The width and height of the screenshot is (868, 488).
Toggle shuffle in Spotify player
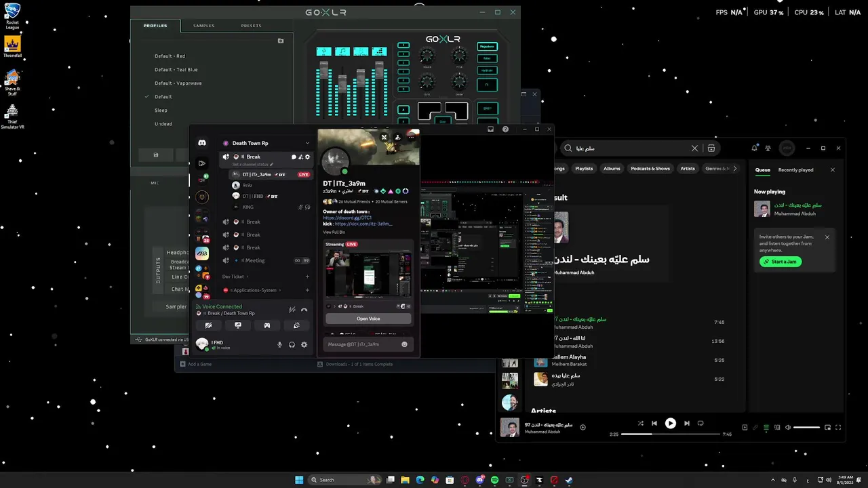coord(640,423)
